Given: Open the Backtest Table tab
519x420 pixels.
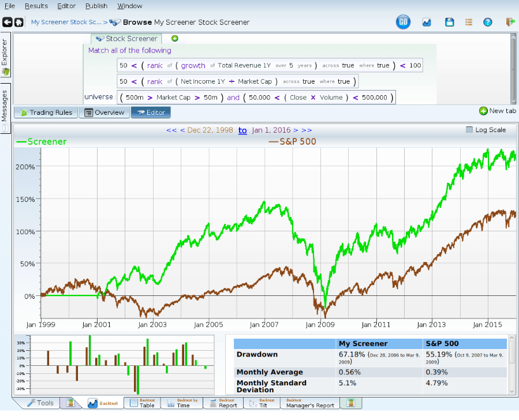Looking at the screenshot, I should click(143, 403).
